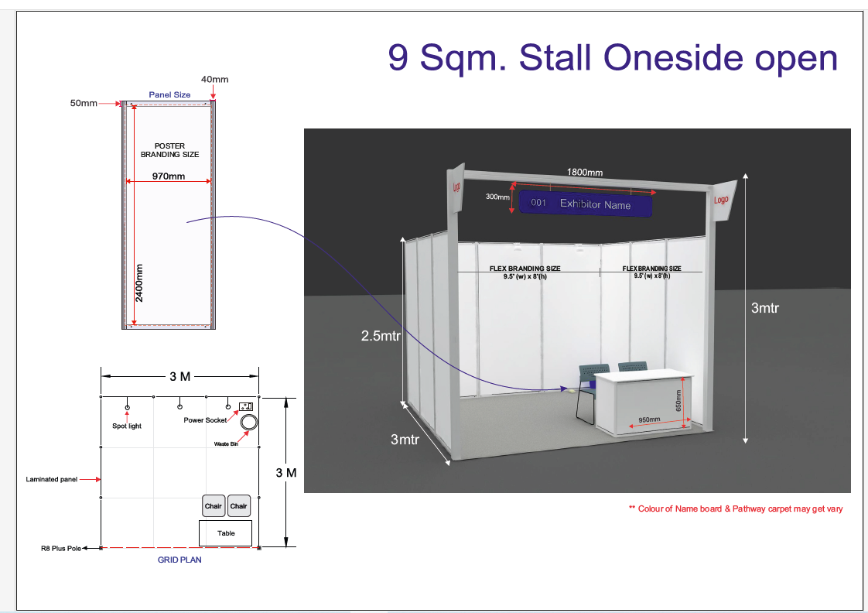
Task: Click the 'GRID PLAN' caption
Action: 179,560
